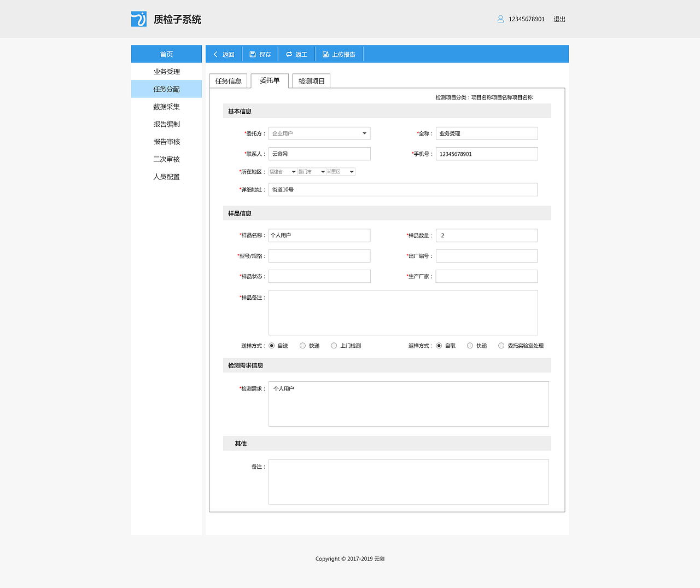
Task: Click the 质检子系统 logo icon
Action: tap(139, 19)
